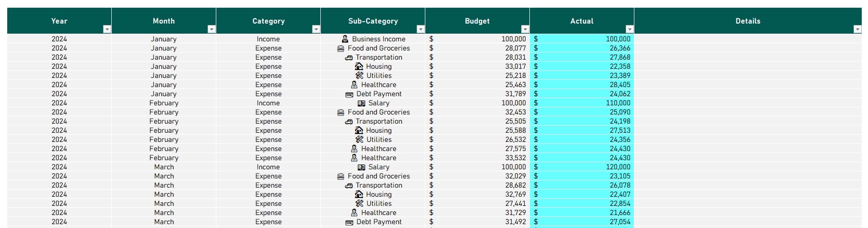Viewport: 868px width, 228px height.
Task: Click the Healthcare doctor icon in January row
Action: [x=354, y=85]
